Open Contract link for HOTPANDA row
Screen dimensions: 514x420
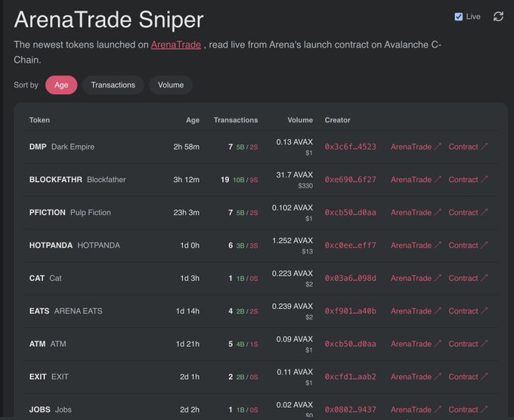[x=468, y=246]
